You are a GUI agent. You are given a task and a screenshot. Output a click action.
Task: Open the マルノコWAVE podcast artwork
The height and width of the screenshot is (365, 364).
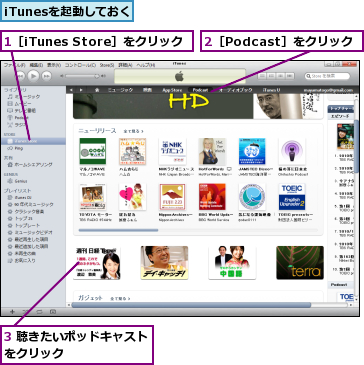tap(93, 151)
